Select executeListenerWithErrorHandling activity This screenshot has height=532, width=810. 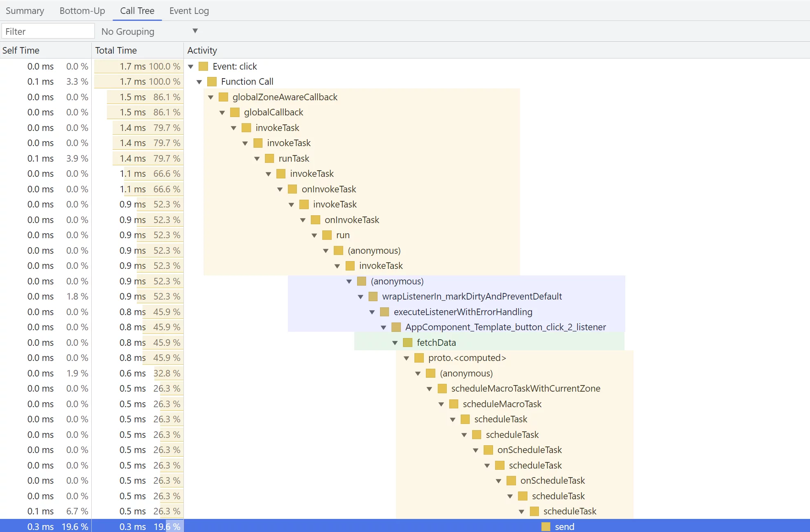coord(463,312)
